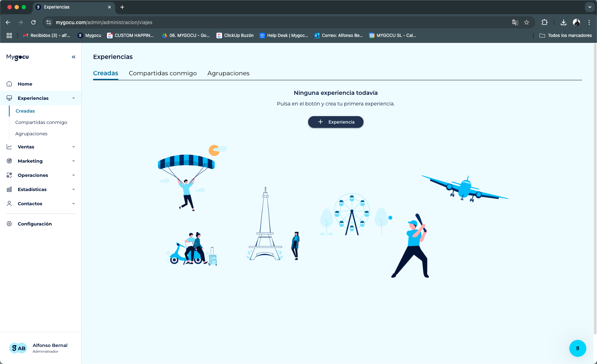Click the Chrome profile avatar
This screenshot has height=364, width=597.
tap(576, 22)
